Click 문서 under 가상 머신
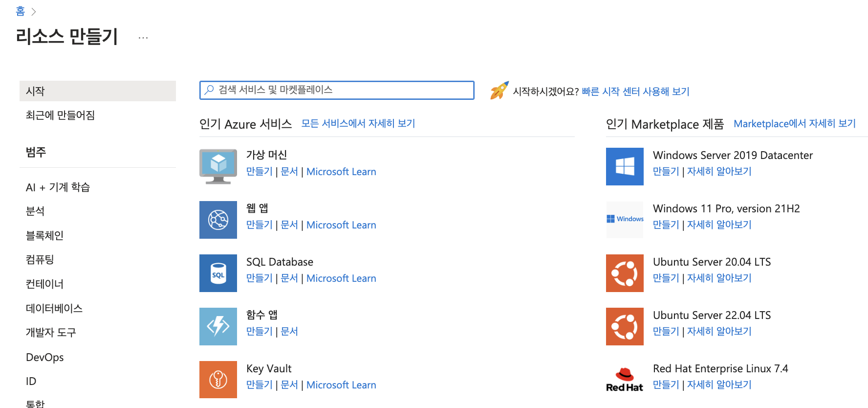 (289, 172)
